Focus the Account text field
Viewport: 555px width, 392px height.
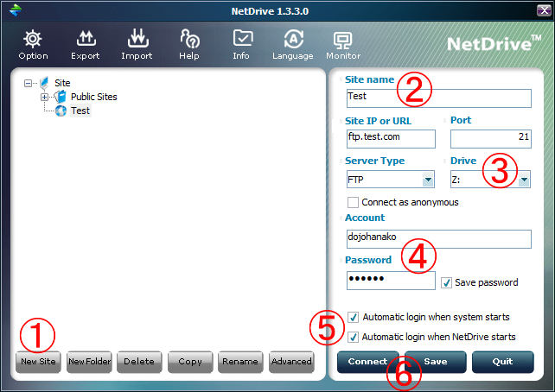[437, 239]
